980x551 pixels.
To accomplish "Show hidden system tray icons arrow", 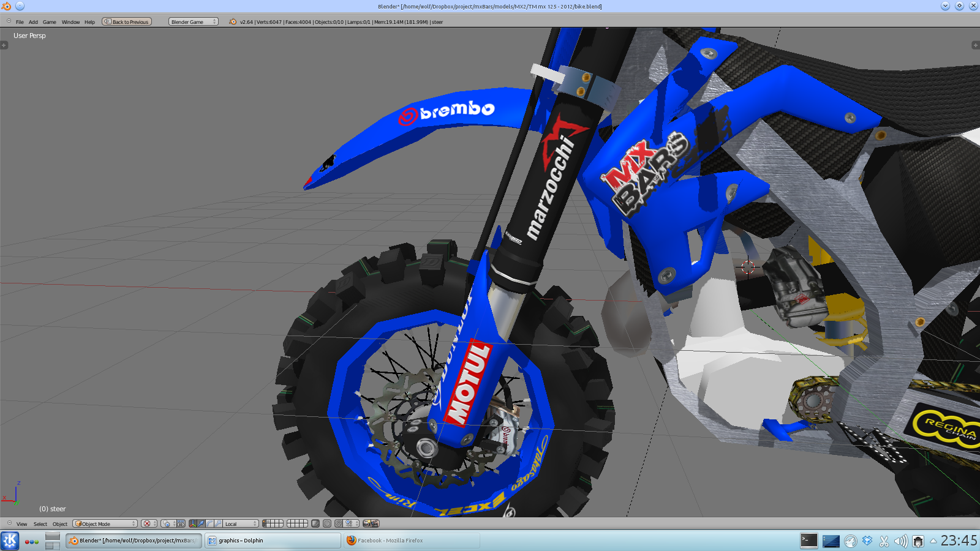I will click(933, 541).
